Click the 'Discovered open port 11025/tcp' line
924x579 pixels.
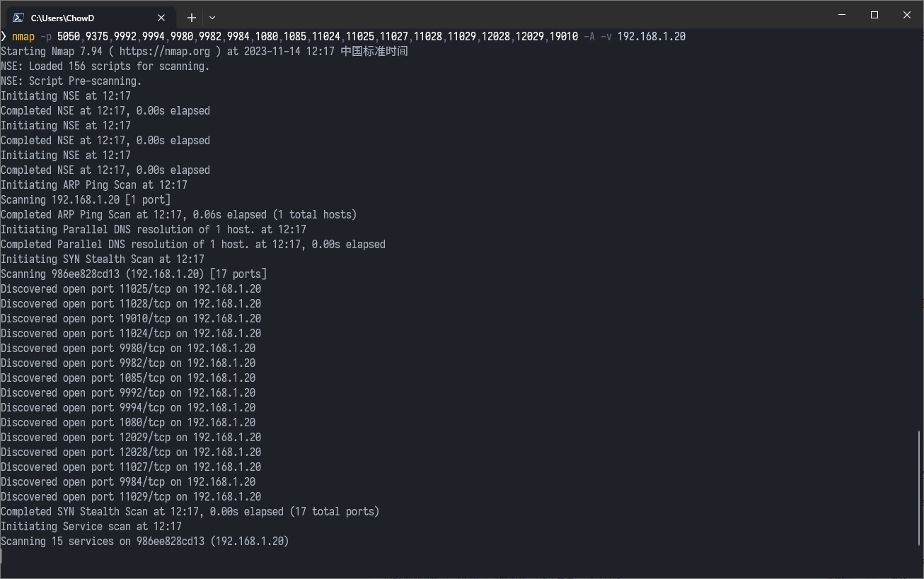point(131,288)
